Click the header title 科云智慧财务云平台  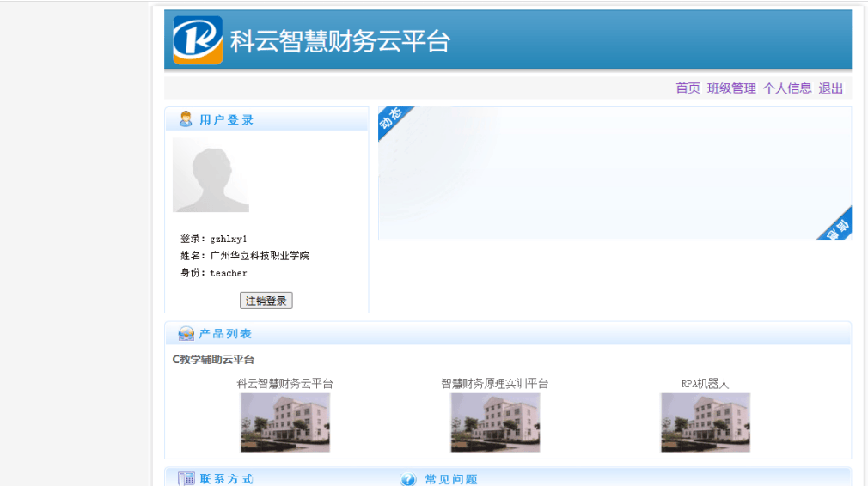click(340, 41)
